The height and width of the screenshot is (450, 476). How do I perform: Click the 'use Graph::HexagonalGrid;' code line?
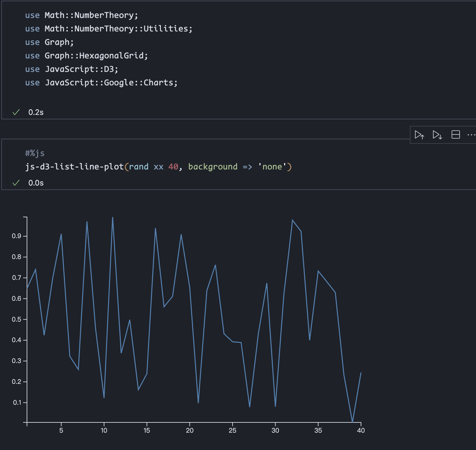coord(86,56)
